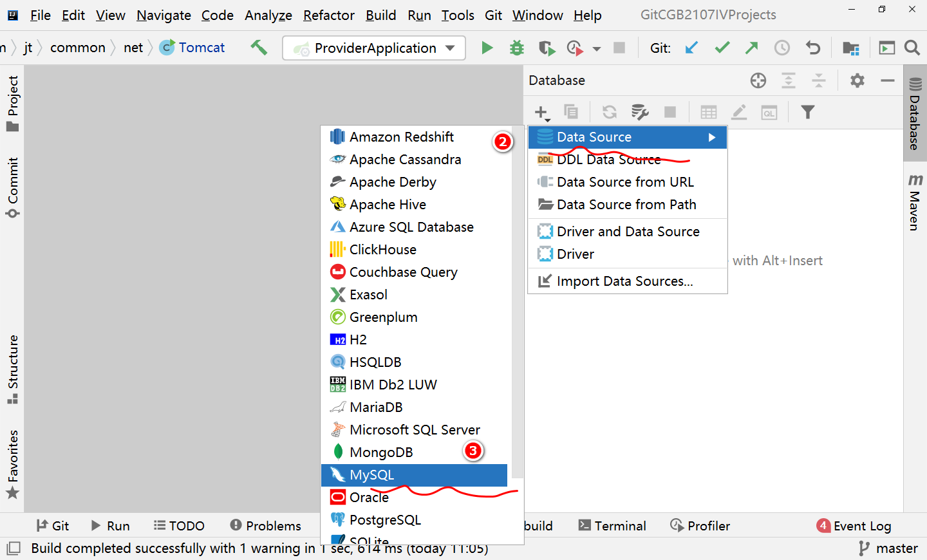Run ProviderApplication with green play icon
Screen dimensions: 927x560
pos(487,48)
